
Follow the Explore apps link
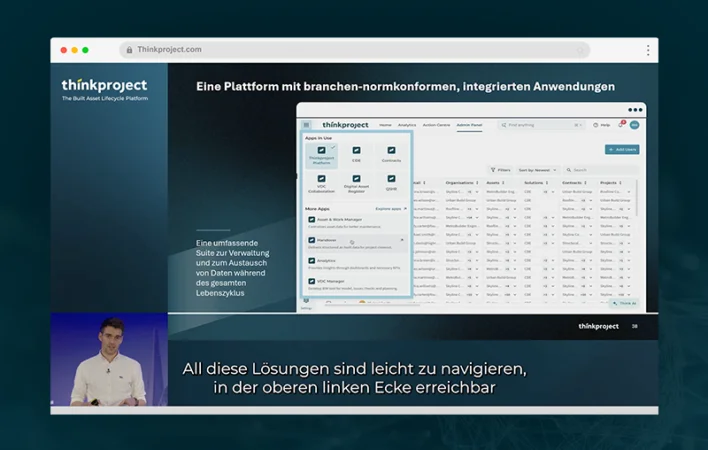[x=390, y=208]
